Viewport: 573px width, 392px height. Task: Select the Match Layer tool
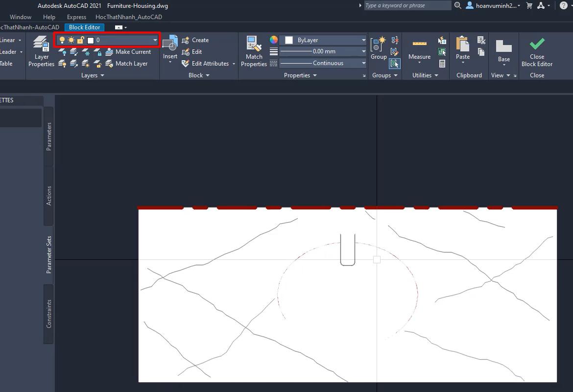[129, 63]
